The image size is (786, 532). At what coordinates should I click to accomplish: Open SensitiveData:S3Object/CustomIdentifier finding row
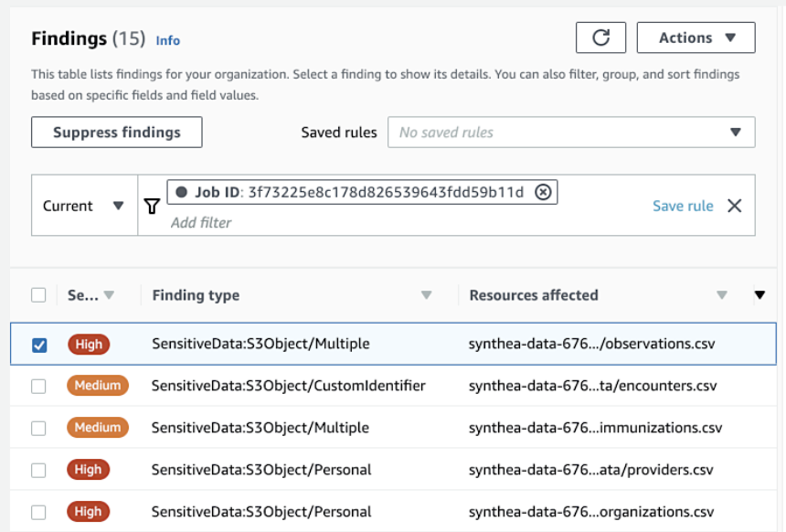pos(393,386)
